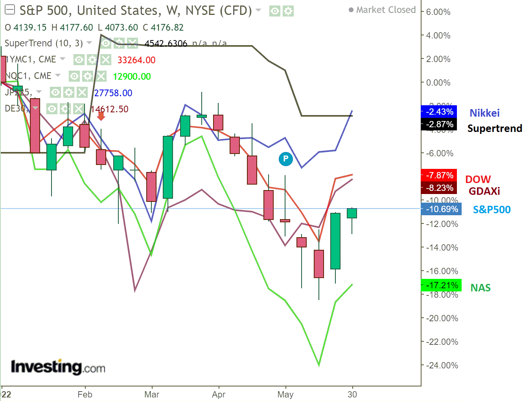Click the 14612.50 value in legend
Viewport: 532px width, 401px height.
(x=110, y=109)
